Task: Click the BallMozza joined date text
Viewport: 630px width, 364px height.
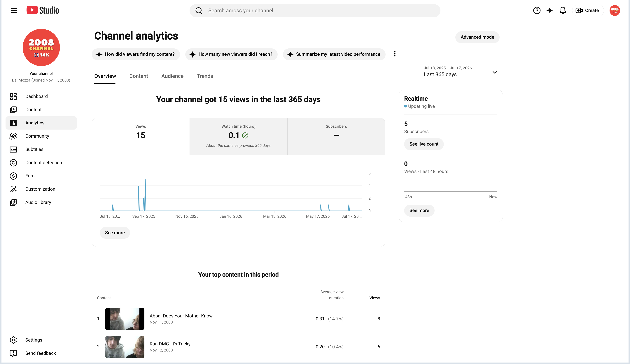Action: [41, 80]
